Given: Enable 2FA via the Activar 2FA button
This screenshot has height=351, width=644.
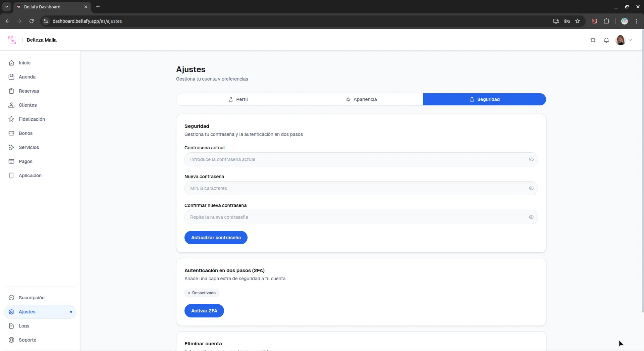Looking at the screenshot, I should (204, 310).
